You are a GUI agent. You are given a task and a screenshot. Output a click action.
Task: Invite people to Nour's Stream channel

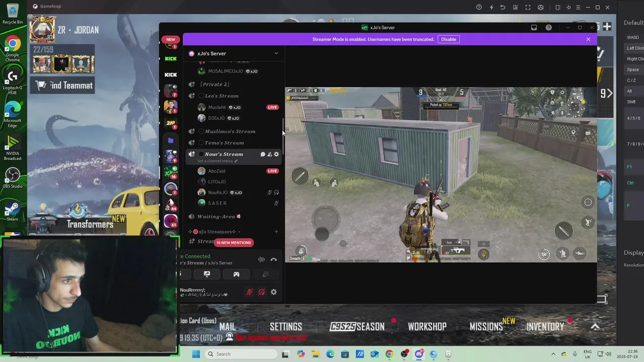click(270, 154)
